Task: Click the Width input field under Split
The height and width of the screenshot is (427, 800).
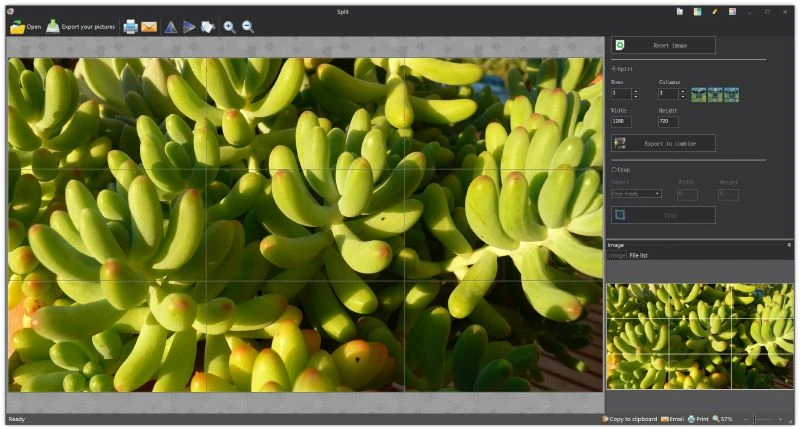Action: 621,121
